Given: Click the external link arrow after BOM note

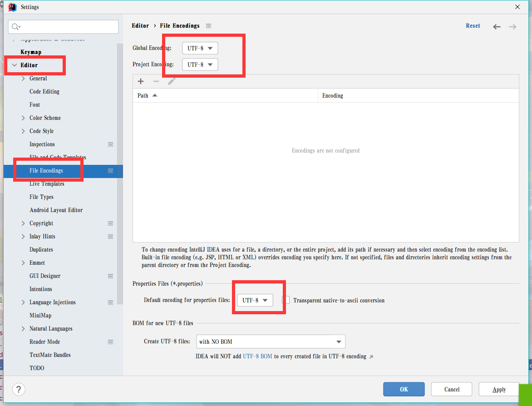Looking at the screenshot, I should (x=371, y=356).
